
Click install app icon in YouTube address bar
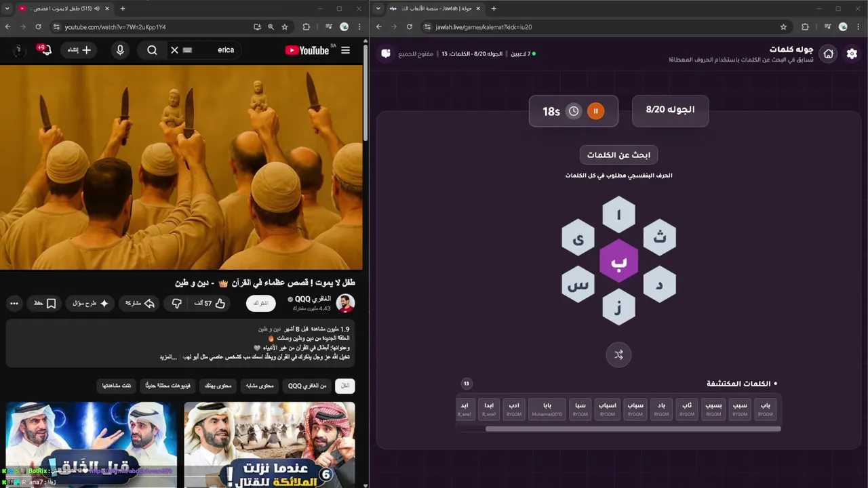257,27
